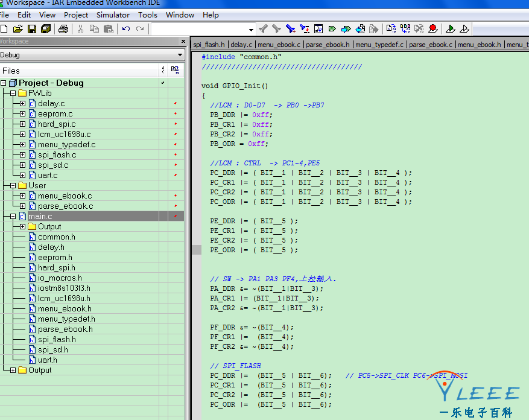
Task: Click the Undo arrow icon
Action: coord(125,29)
